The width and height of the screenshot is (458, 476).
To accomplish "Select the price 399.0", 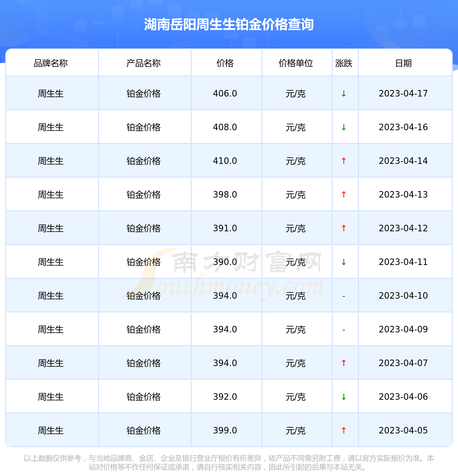I will tap(225, 431).
